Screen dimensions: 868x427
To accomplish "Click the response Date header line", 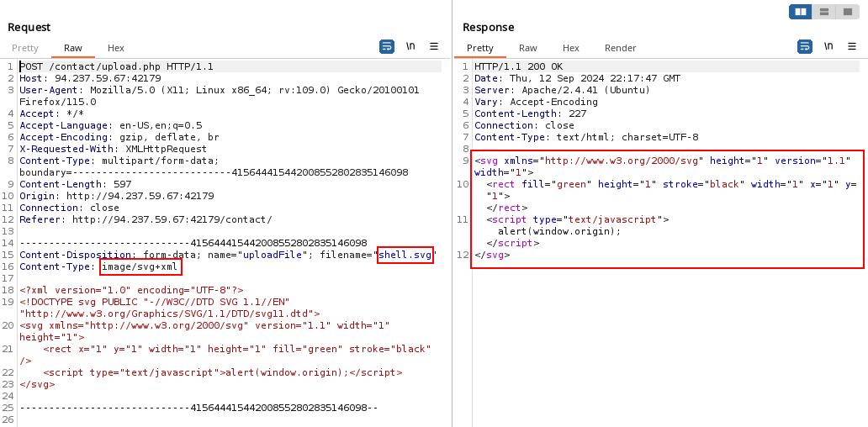I will [x=577, y=78].
